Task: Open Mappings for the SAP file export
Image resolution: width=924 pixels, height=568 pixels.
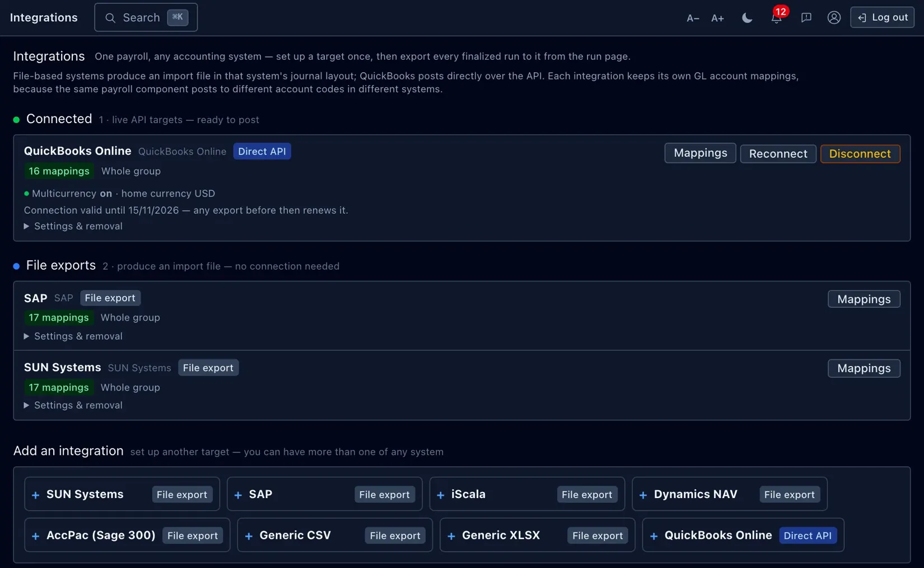Action: pos(864,299)
